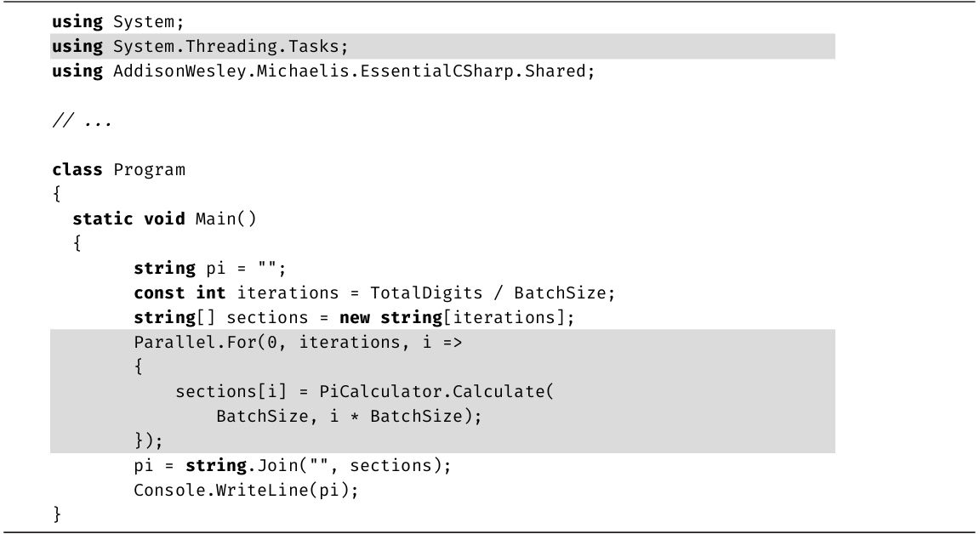Click the new string[iterations] expression

click(458, 317)
